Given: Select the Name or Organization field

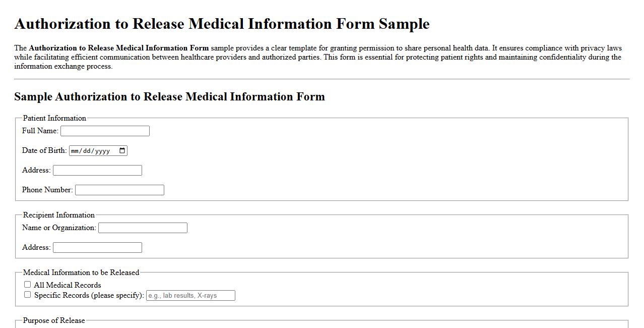Looking at the screenshot, I should click(143, 228).
